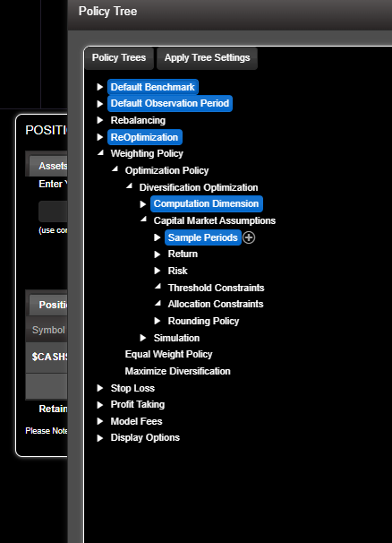392x543 pixels.
Task: Select Maximize Diversification item
Action: coord(177,371)
